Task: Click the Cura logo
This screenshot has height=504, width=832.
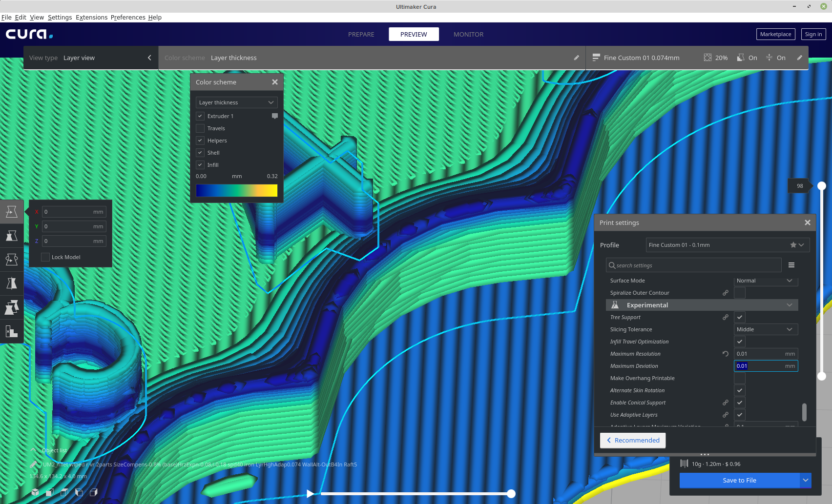Action: (29, 34)
